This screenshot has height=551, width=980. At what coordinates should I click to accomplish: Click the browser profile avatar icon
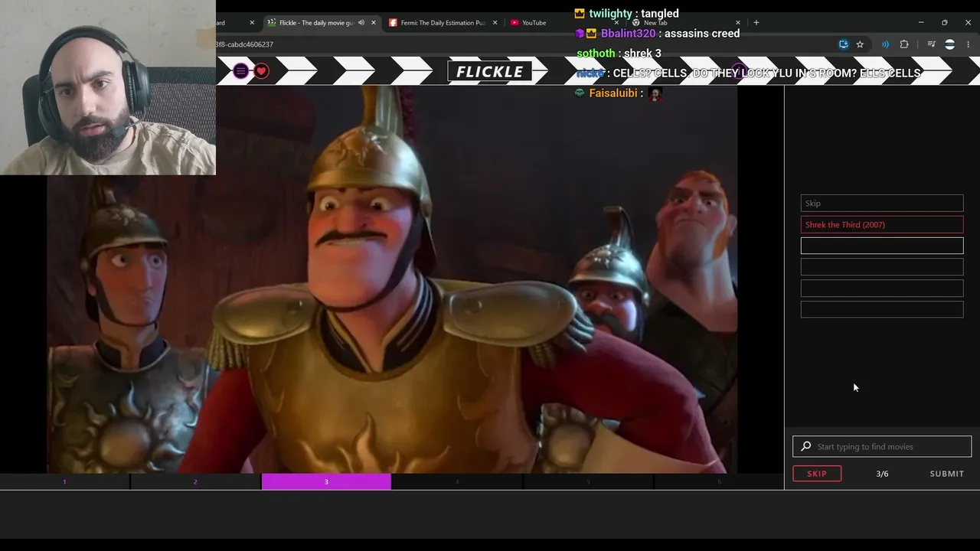coord(949,44)
